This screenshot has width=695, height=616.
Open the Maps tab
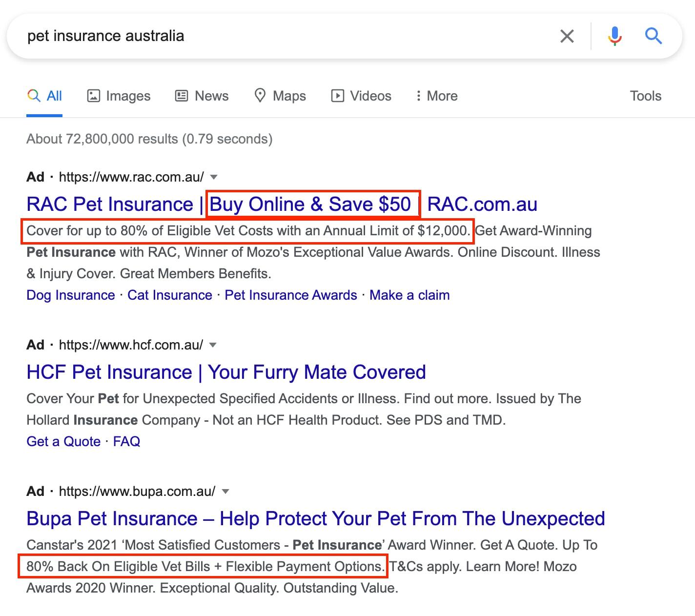tap(280, 96)
